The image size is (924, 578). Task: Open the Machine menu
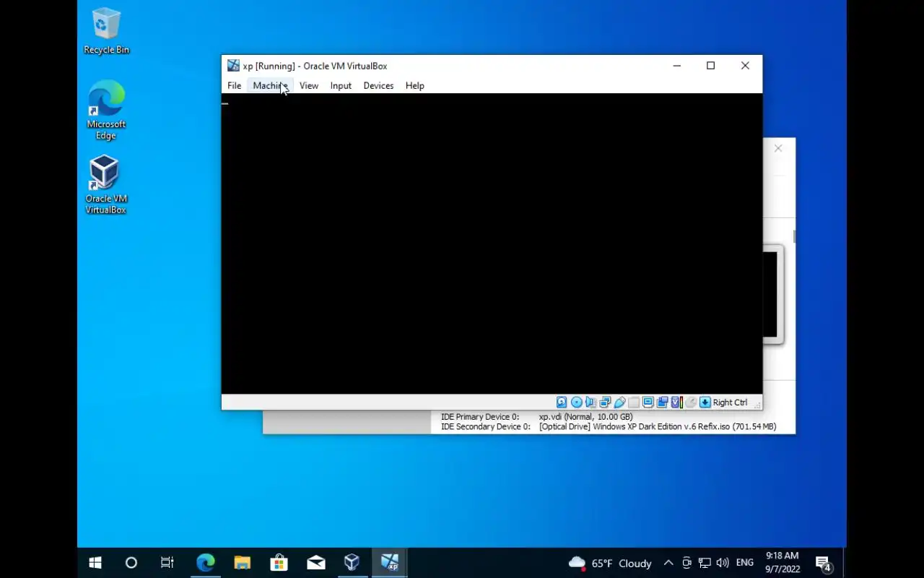click(x=270, y=85)
